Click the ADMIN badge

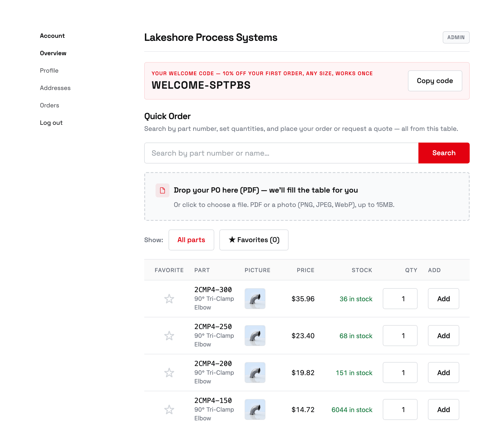(456, 37)
